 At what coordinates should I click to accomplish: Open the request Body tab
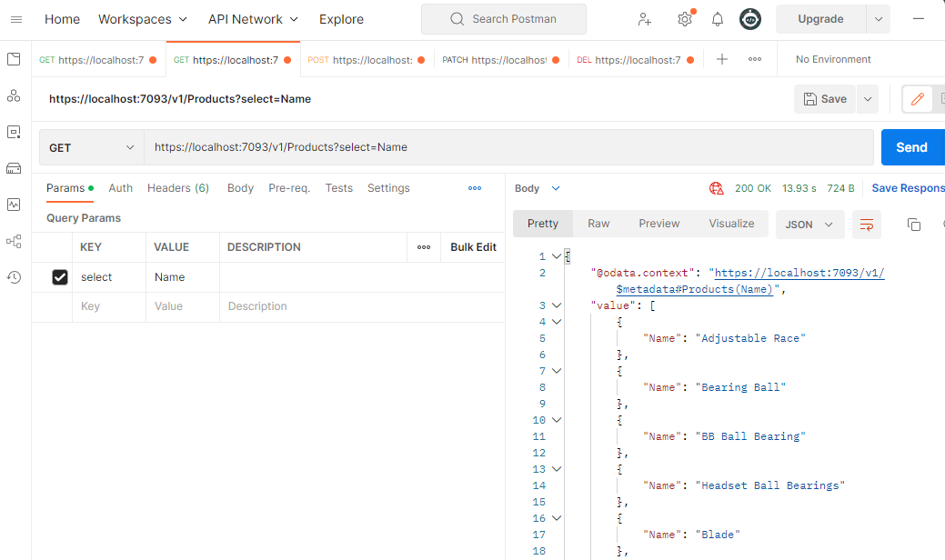tap(240, 188)
